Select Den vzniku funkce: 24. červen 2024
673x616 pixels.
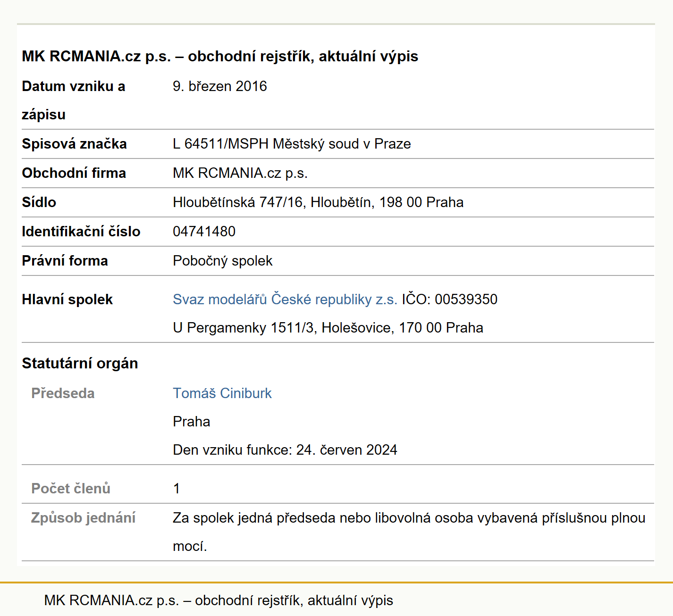285,450
